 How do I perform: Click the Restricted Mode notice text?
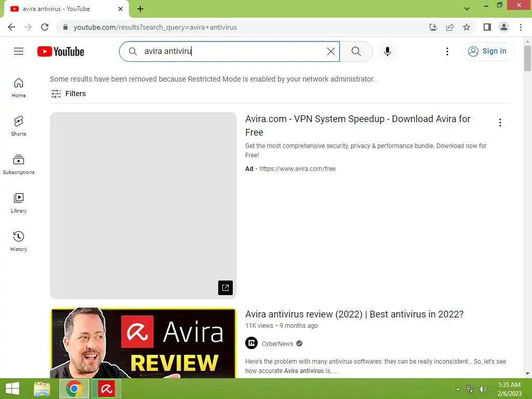pos(212,79)
